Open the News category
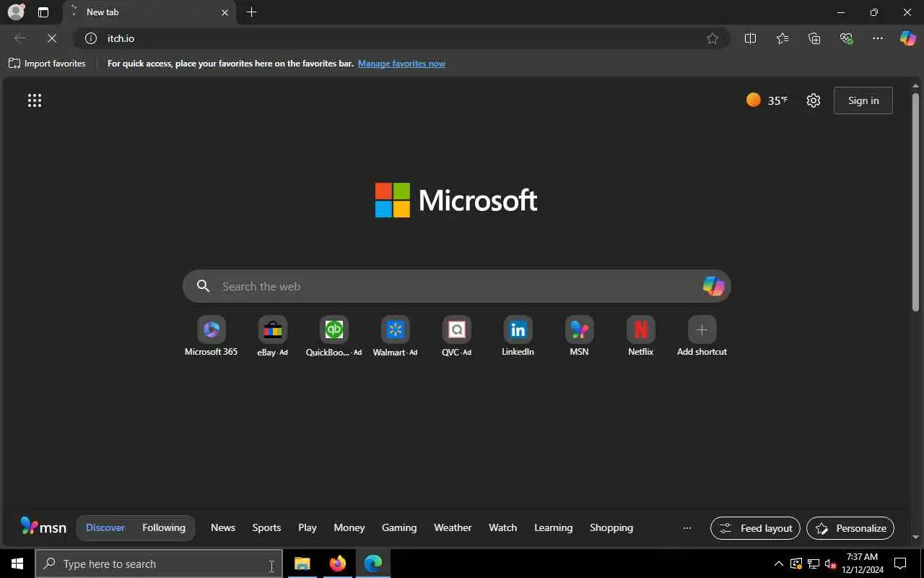Image resolution: width=924 pixels, height=578 pixels. (x=223, y=527)
